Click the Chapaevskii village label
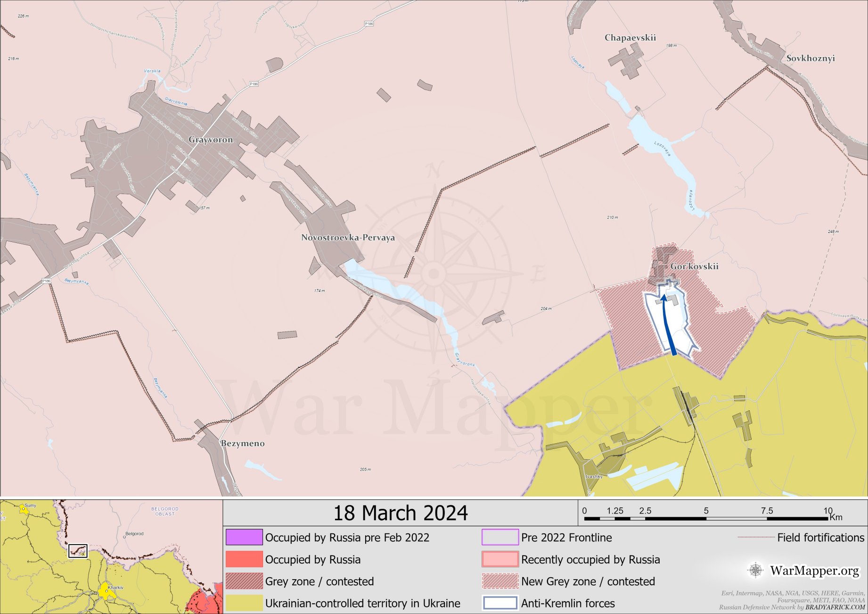Viewport: 868px width, 614px height. pyautogui.click(x=630, y=38)
